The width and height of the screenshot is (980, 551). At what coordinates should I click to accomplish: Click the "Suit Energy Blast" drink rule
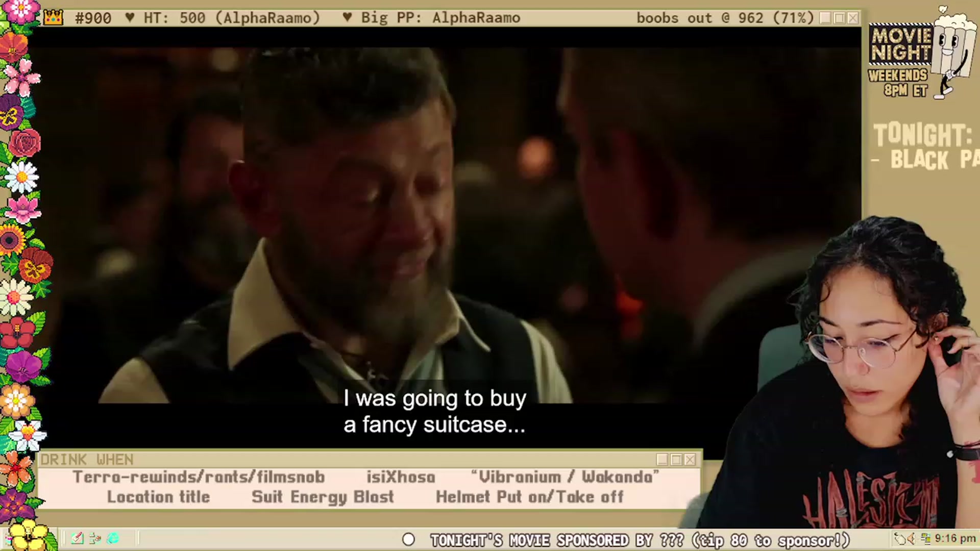323,497
